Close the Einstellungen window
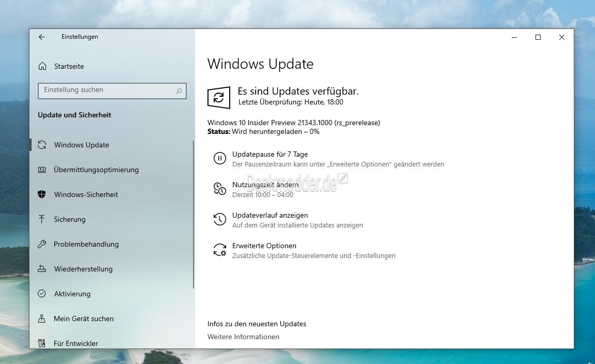 pos(561,37)
